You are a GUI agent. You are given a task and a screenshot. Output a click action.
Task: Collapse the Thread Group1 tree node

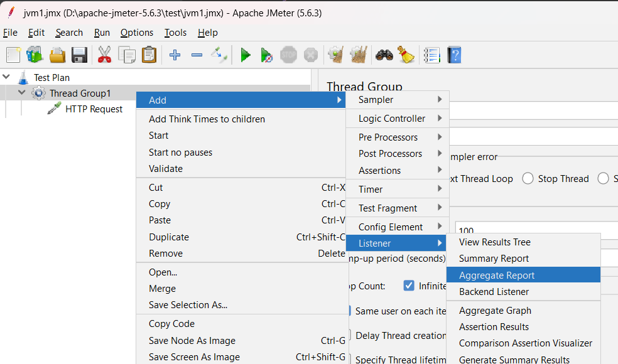(x=22, y=93)
